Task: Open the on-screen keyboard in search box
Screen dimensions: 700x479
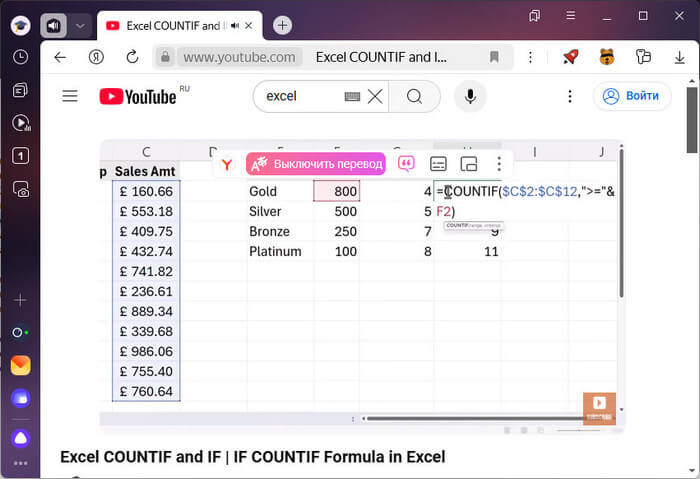Action: point(352,97)
